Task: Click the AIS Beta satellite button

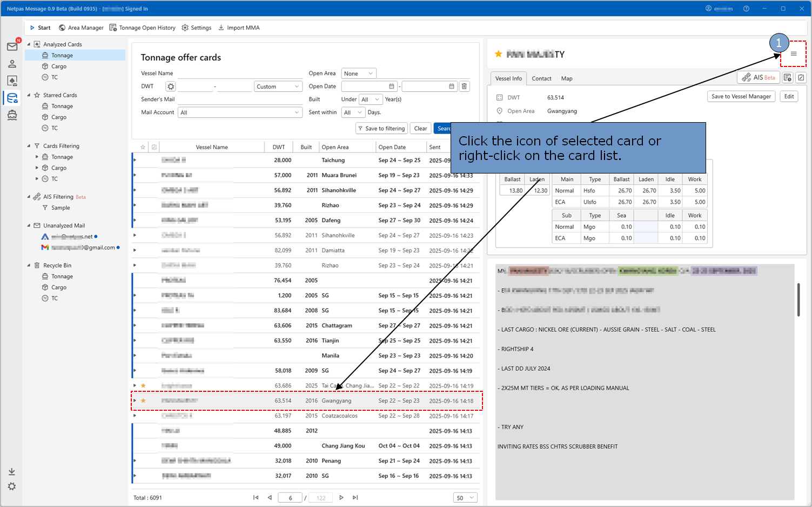Action: tap(759, 78)
